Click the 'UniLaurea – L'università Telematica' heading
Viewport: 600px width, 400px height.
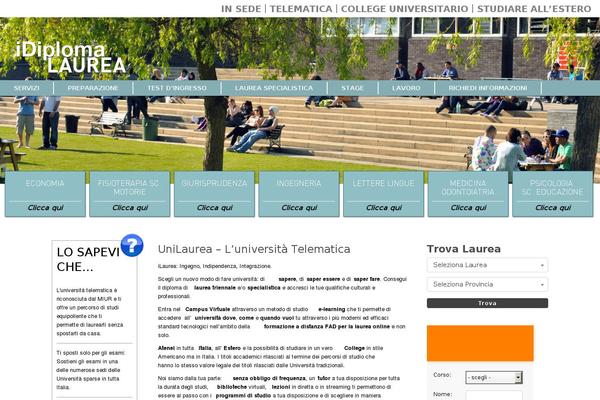[254, 249]
